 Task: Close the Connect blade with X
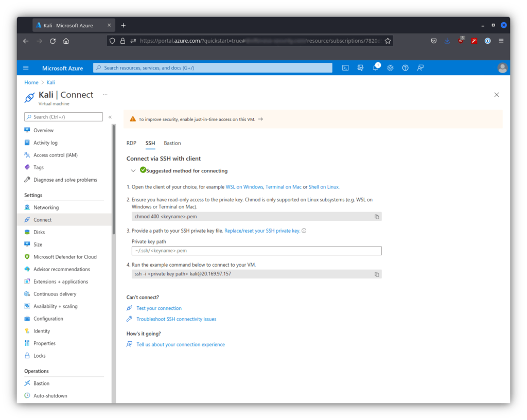[496, 95]
